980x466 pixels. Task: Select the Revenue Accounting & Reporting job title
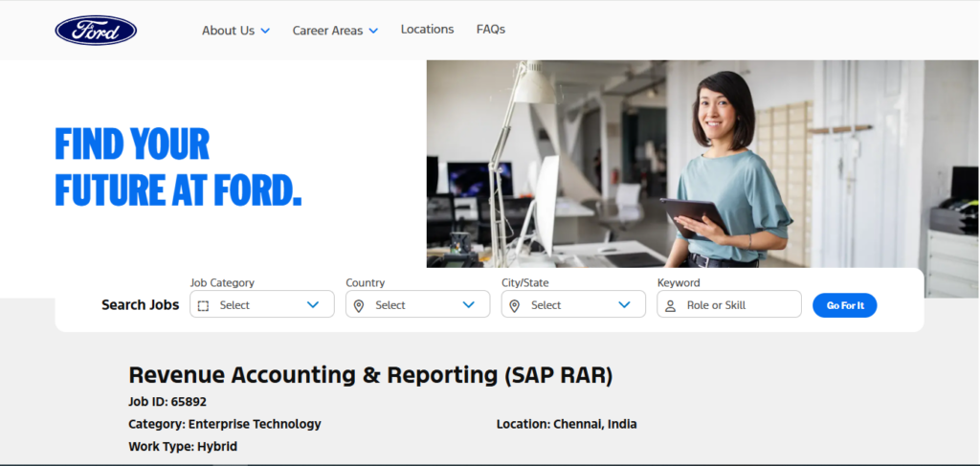click(370, 375)
